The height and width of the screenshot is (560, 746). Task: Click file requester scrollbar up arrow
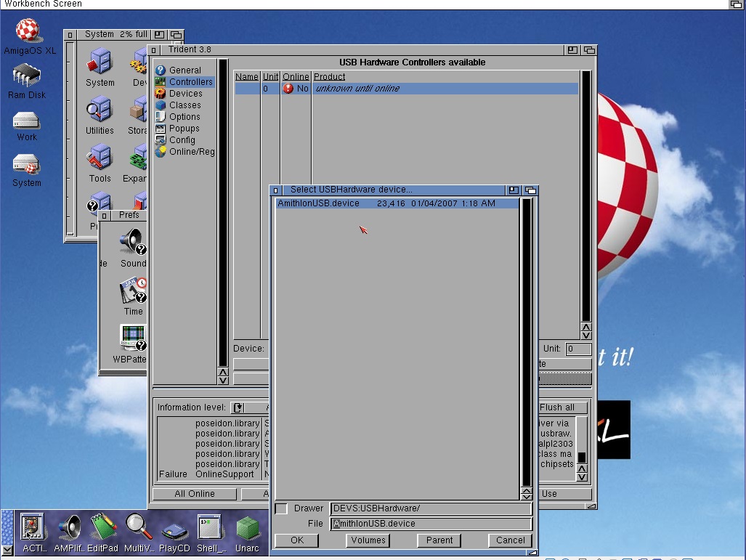coord(526,490)
